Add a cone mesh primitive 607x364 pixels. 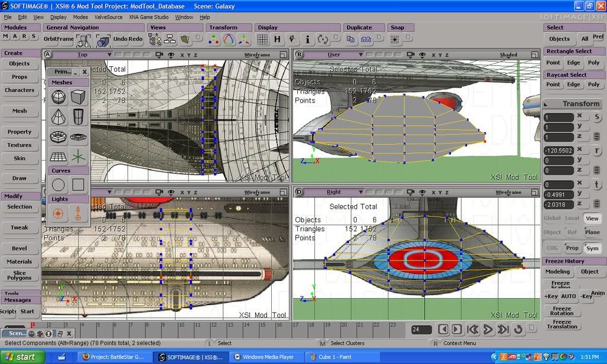tap(59, 117)
